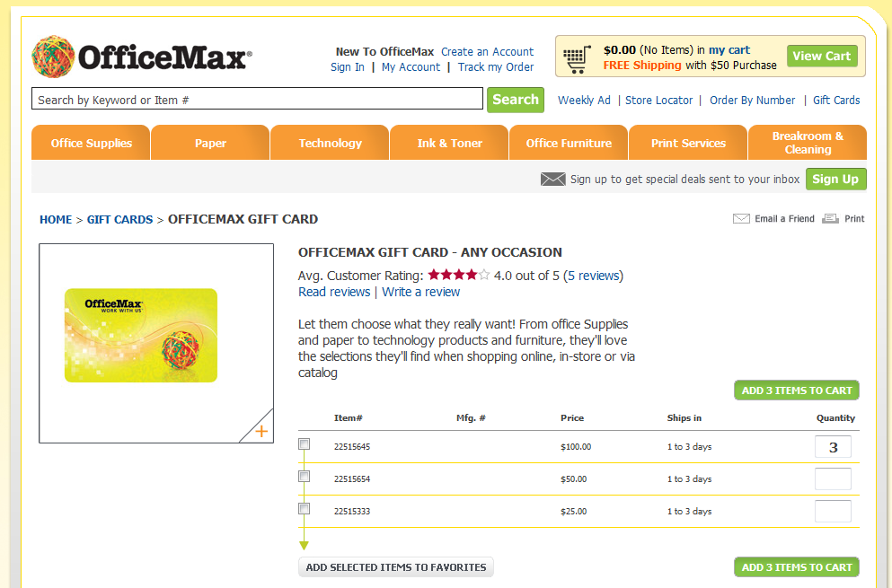Go to GIFT CARDS breadcrumb link
892x588 pixels.
click(120, 220)
